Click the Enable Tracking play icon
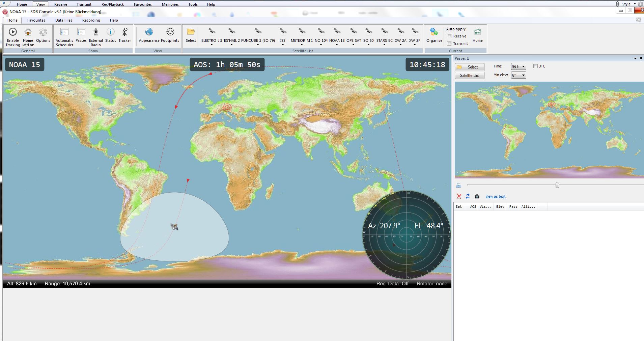Image resolution: width=644 pixels, height=341 pixels. (x=13, y=32)
